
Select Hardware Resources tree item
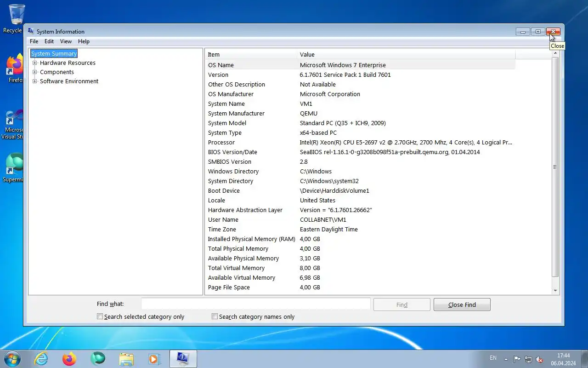[x=68, y=63]
